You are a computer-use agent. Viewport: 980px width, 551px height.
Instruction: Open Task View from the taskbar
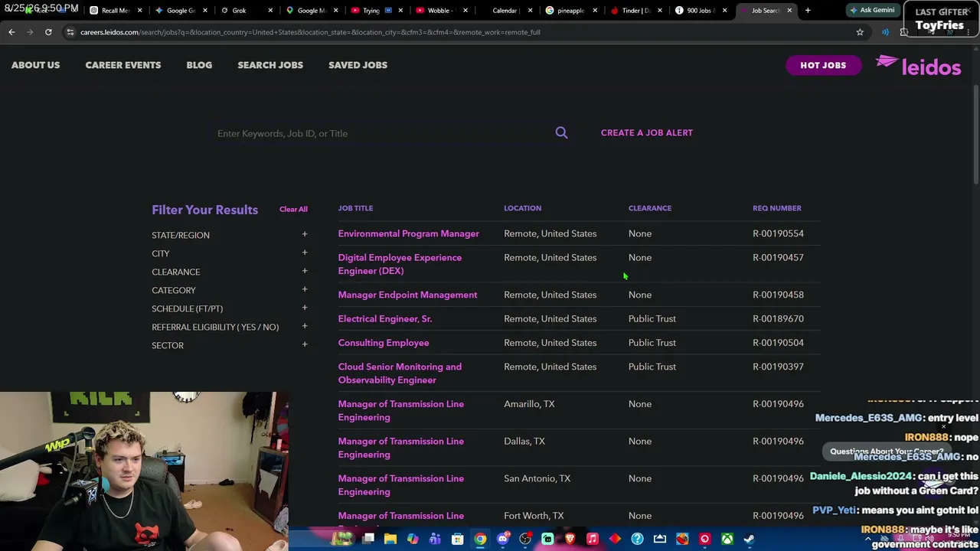click(368, 540)
